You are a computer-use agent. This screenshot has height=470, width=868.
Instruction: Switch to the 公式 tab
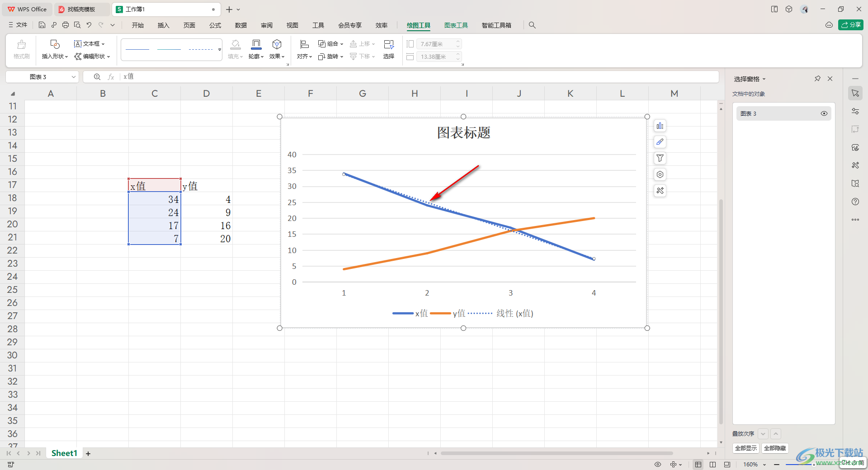coord(215,25)
